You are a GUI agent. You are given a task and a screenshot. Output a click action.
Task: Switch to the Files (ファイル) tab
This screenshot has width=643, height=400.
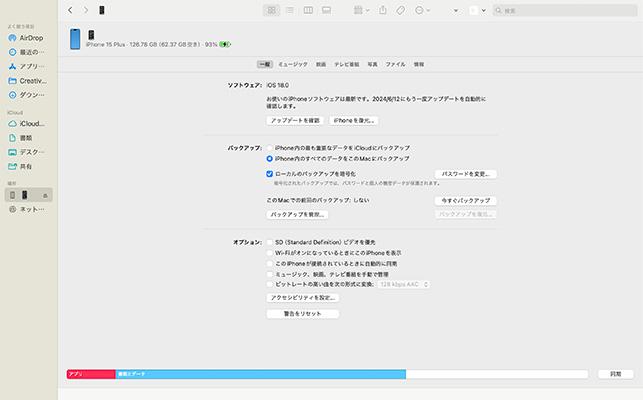click(395, 64)
